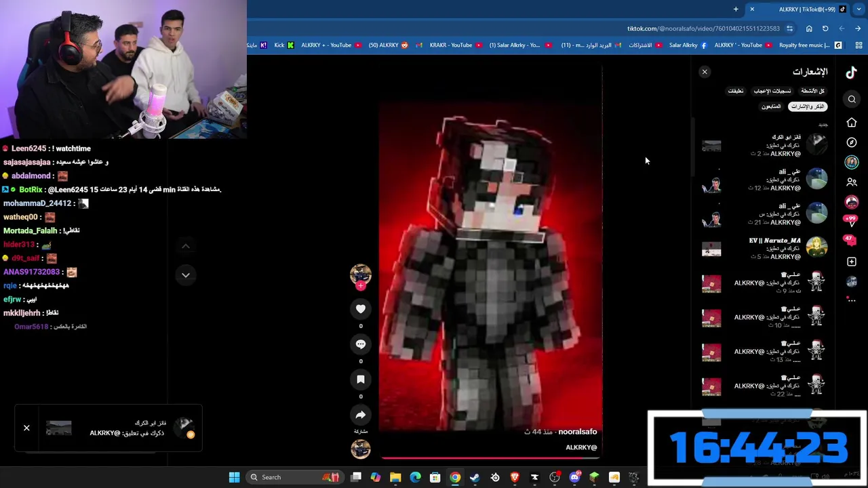Click the 'nooralsafo' username on the video
Image resolution: width=868 pixels, height=488 pixels.
pos(577,432)
